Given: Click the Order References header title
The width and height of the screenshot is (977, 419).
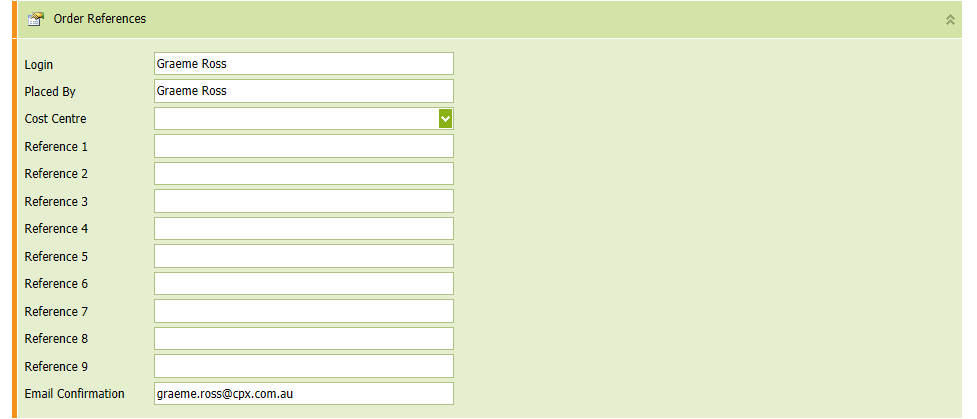Looking at the screenshot, I should pyautogui.click(x=100, y=19).
